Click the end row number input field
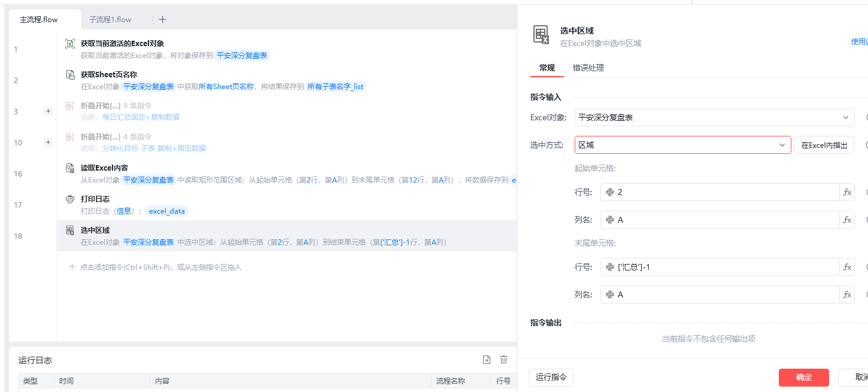The height and width of the screenshot is (392, 868). [724, 267]
